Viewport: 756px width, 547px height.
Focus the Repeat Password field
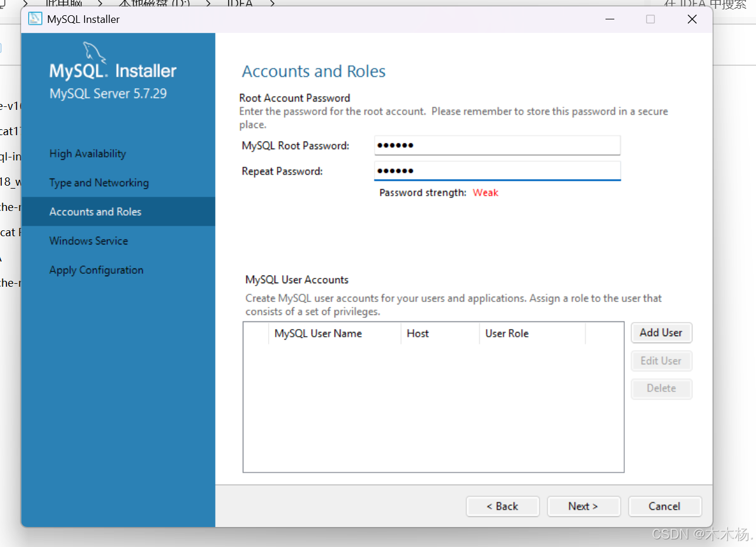click(x=497, y=171)
